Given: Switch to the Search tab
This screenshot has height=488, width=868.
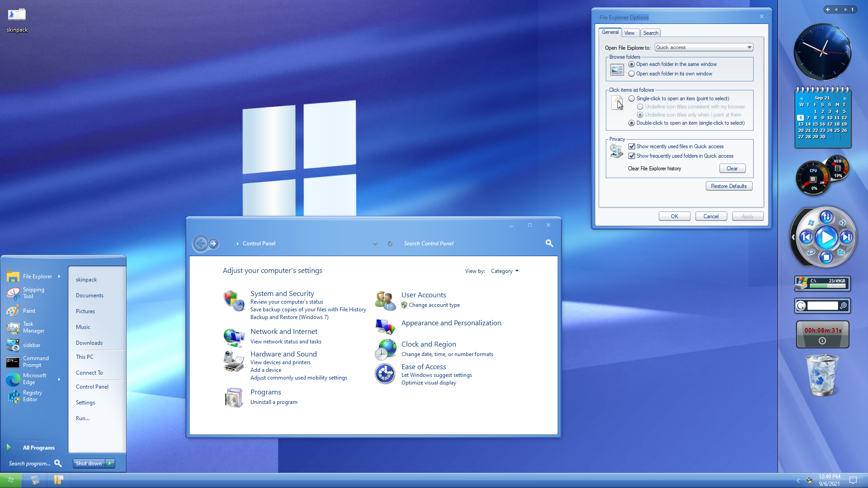Looking at the screenshot, I should 651,33.
